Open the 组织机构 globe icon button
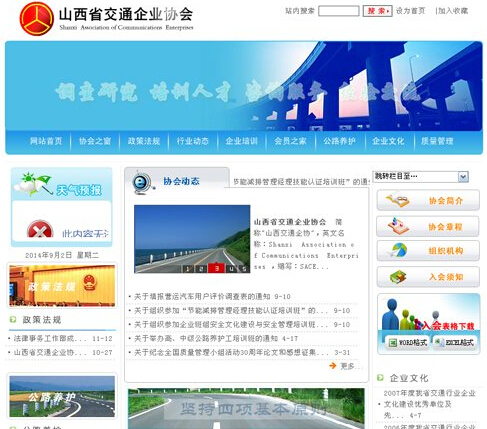Viewport: 487px width, 429px height. point(428,251)
